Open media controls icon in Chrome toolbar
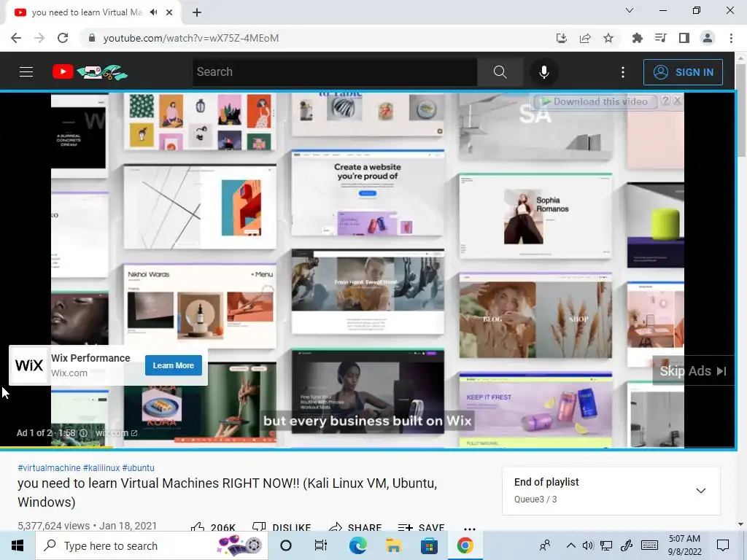 point(660,38)
